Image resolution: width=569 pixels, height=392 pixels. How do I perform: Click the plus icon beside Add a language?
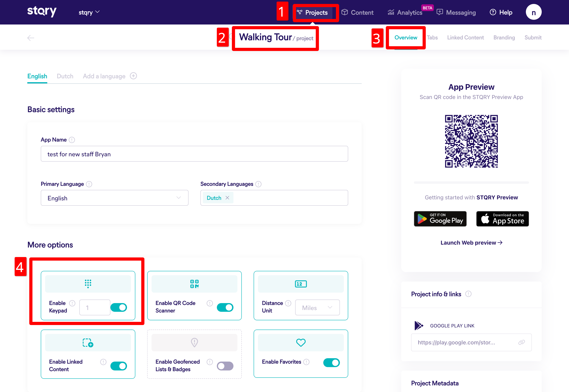coord(133,76)
